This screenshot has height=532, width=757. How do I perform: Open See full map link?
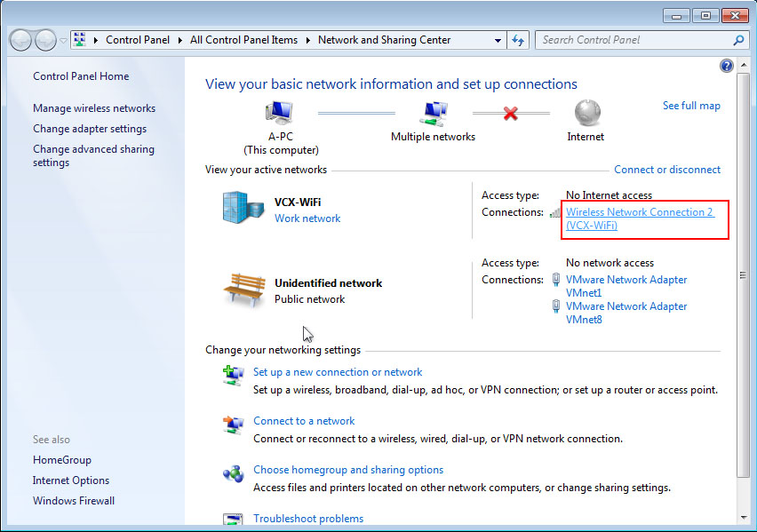point(691,106)
